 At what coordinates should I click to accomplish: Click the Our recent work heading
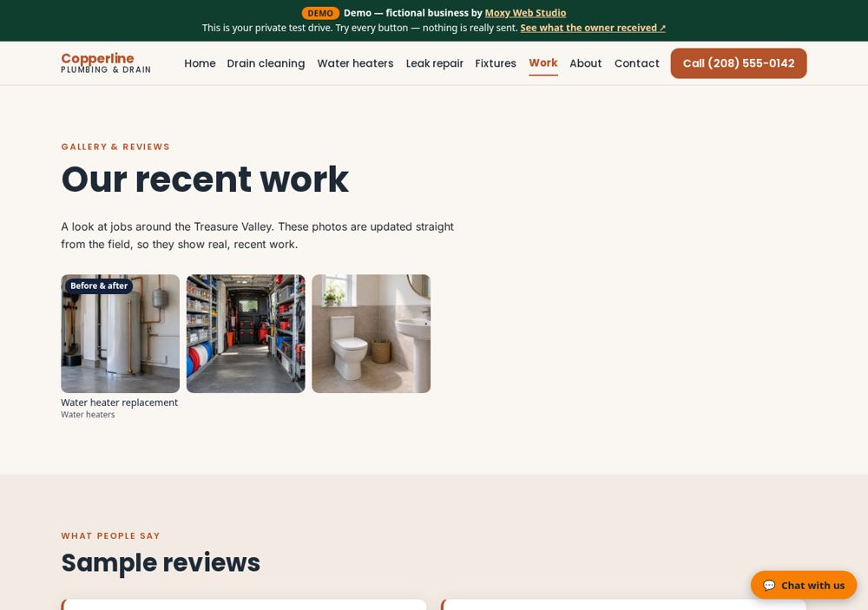(205, 180)
